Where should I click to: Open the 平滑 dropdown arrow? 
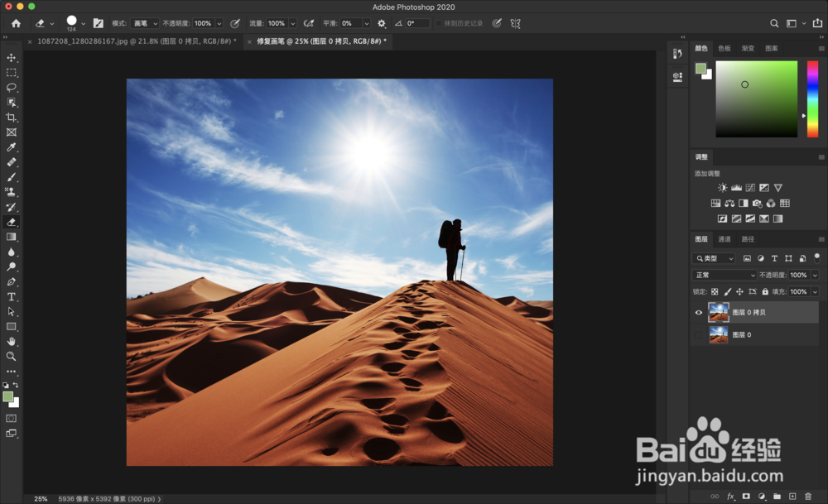[367, 23]
